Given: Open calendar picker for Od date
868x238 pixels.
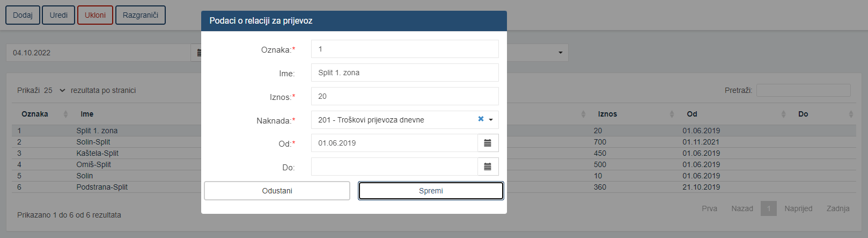Looking at the screenshot, I should 488,143.
